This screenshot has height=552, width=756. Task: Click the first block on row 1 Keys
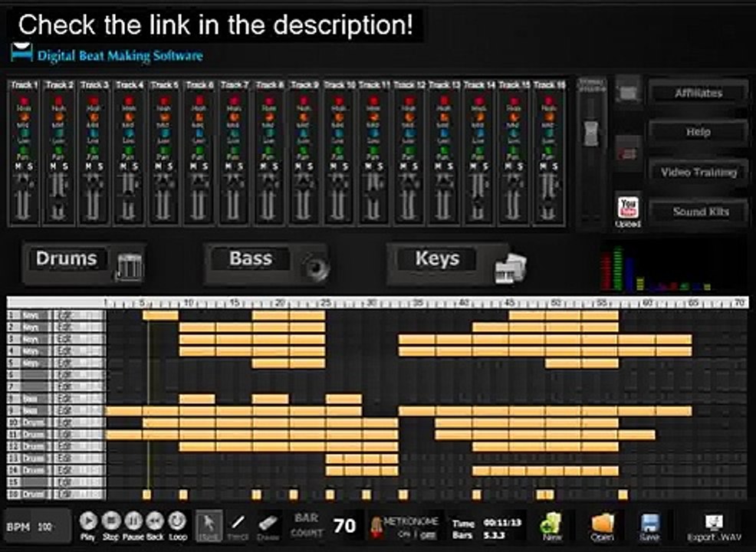coord(160,315)
